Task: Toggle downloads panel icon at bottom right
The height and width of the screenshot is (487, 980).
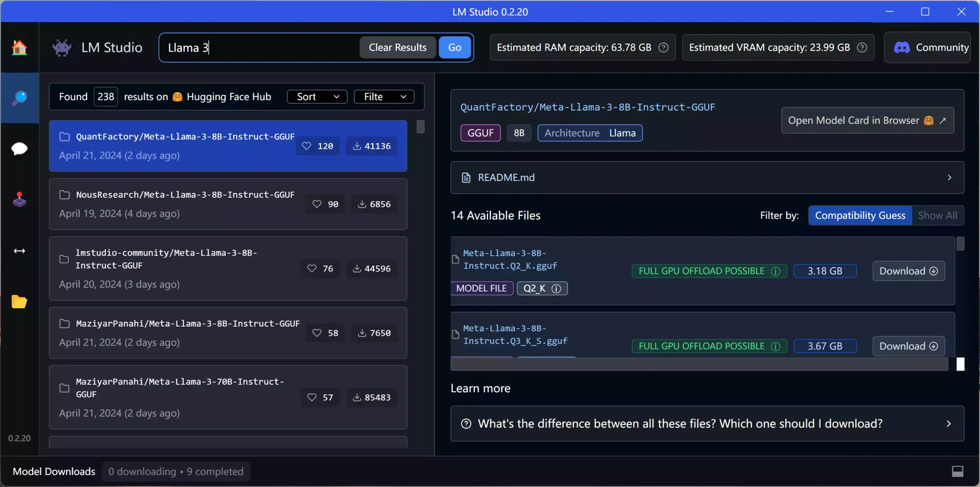Action: point(958,471)
